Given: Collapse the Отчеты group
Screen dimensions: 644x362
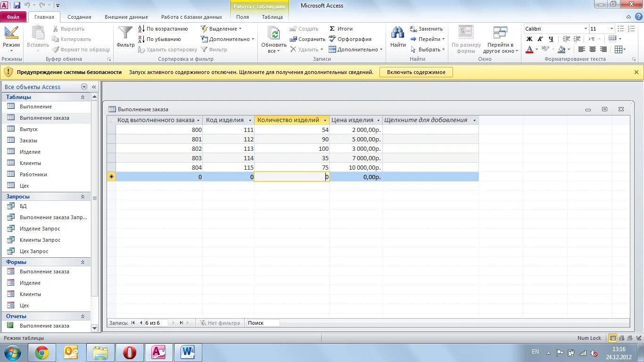Looking at the screenshot, I should 83,316.
